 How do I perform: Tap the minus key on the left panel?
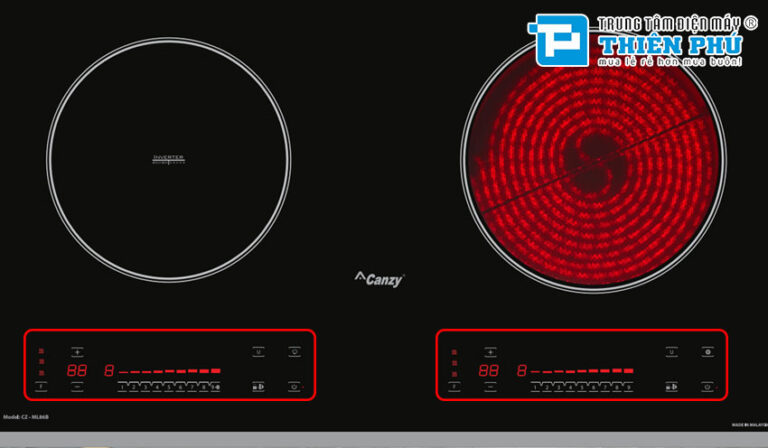(x=77, y=387)
